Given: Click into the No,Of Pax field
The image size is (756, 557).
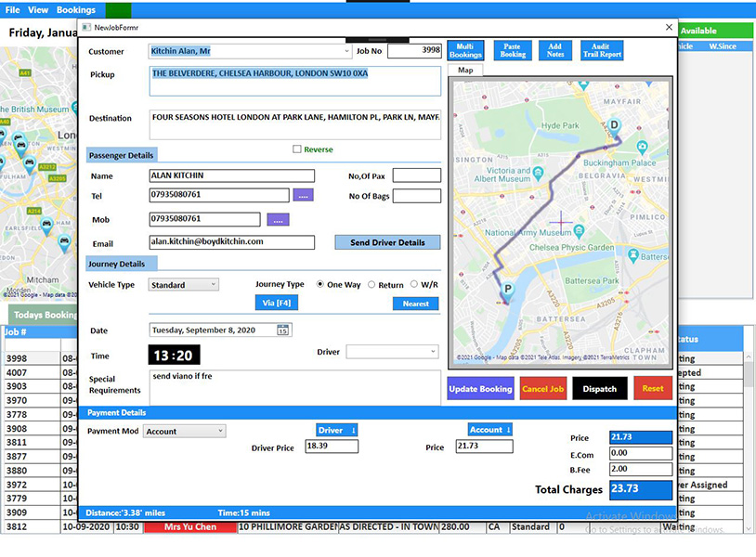Looking at the screenshot, I should click(x=416, y=175).
